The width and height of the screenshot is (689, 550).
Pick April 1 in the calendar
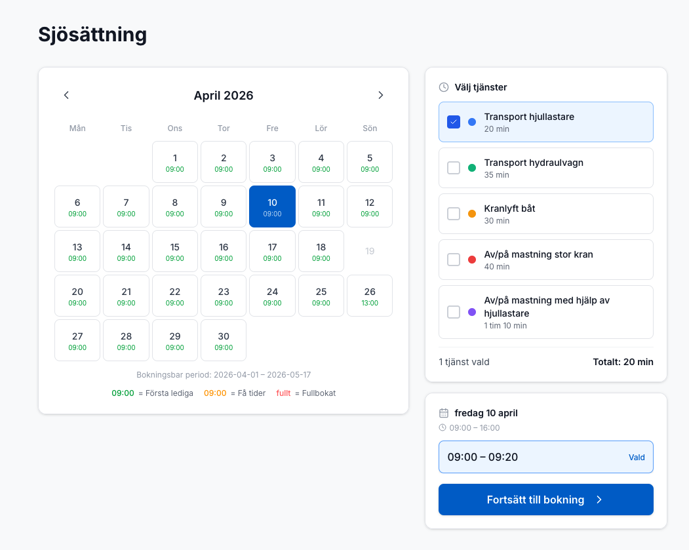(175, 162)
